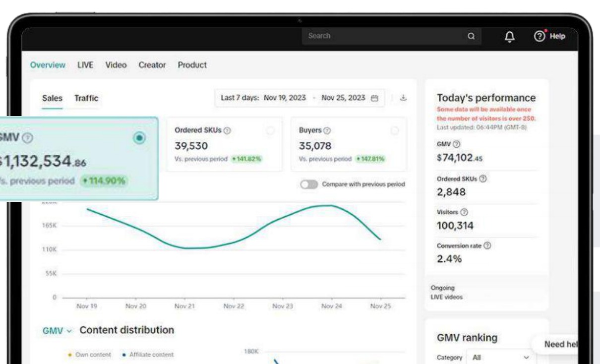Switch to the LIVE tab
The width and height of the screenshot is (600, 364).
click(x=85, y=65)
